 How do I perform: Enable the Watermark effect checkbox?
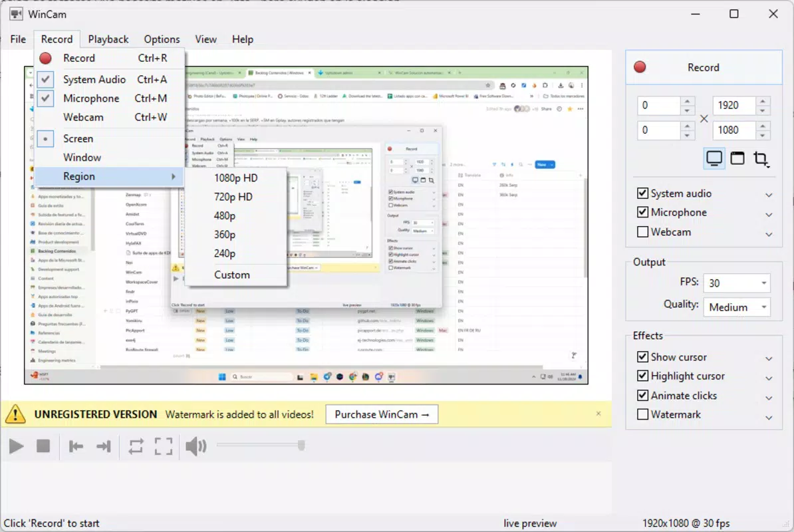click(642, 414)
